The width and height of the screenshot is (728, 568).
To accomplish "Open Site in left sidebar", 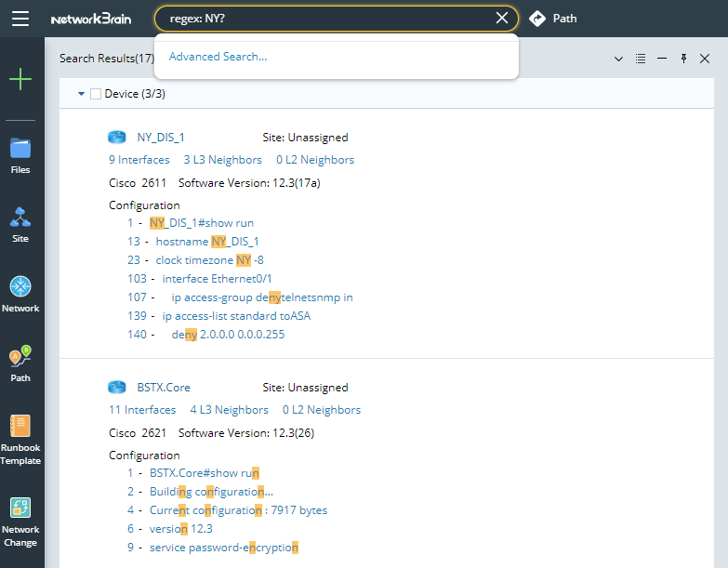I will tap(20, 225).
